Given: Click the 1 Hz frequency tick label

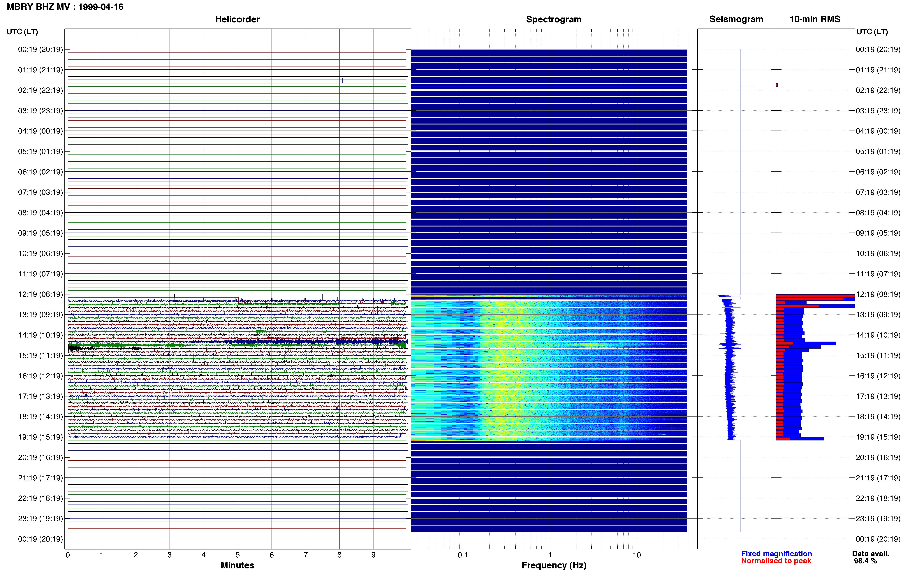Looking at the screenshot, I should pyautogui.click(x=550, y=555).
